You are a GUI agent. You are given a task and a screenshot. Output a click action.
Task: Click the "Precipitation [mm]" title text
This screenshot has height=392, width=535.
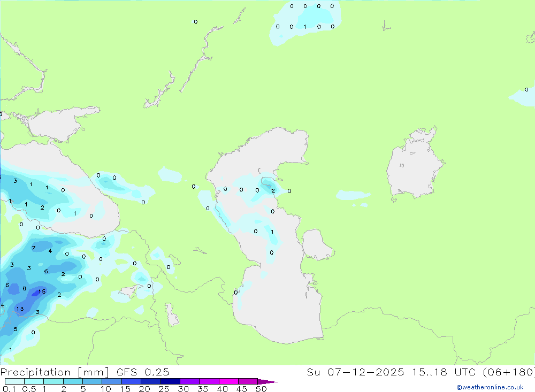click(55, 372)
